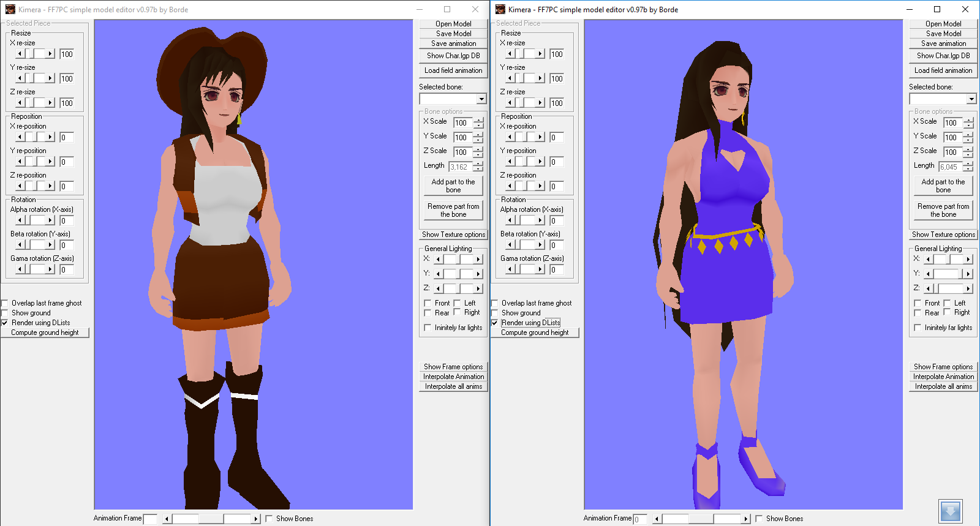Click Gama rotation value field in right window
Screen dimensions: 980x526
[x=557, y=269]
